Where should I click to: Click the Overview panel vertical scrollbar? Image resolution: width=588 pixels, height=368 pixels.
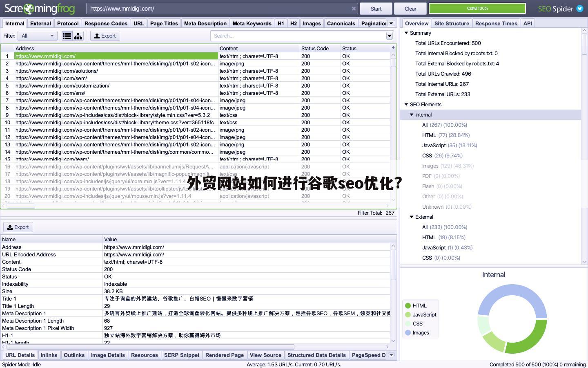point(584,146)
